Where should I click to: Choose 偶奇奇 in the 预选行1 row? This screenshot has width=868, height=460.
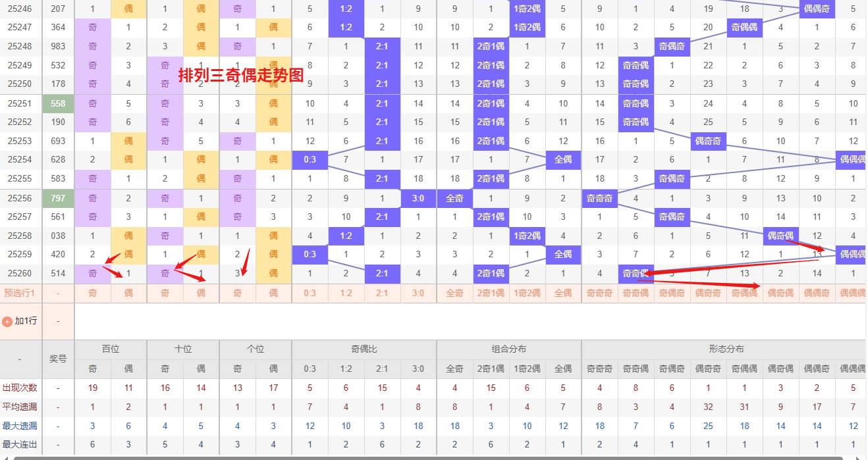[x=708, y=293]
